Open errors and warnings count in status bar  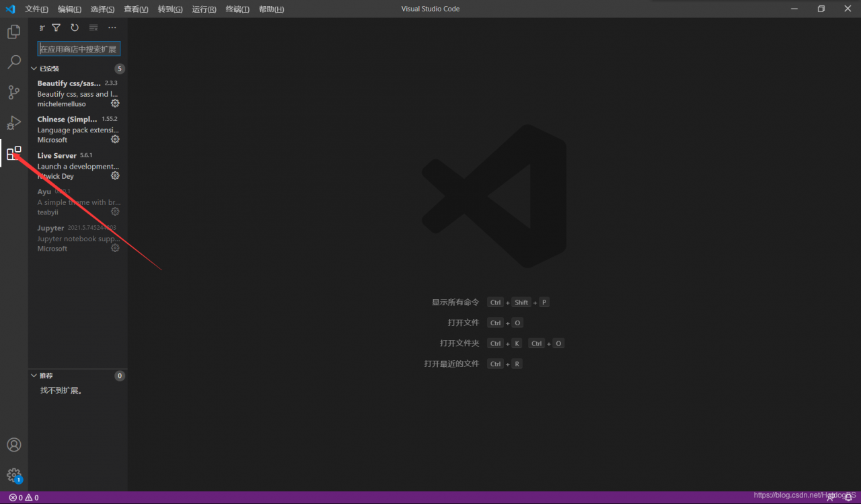click(x=24, y=497)
